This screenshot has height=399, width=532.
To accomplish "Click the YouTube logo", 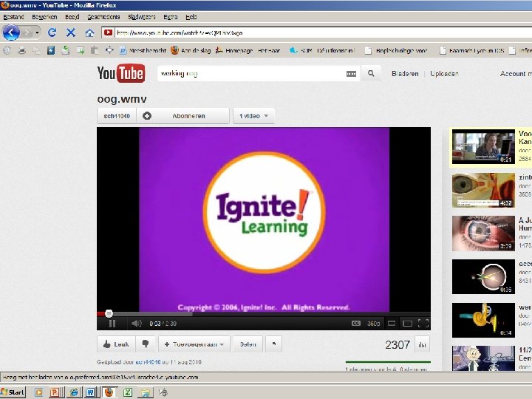I will tap(121, 73).
